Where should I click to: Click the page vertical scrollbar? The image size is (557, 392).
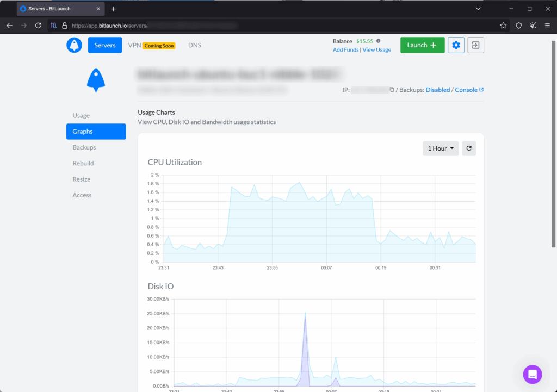pyautogui.click(x=553, y=144)
